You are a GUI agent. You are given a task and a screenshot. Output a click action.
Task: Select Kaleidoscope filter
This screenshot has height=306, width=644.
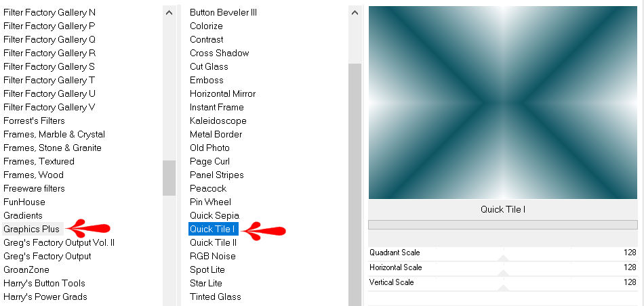218,121
